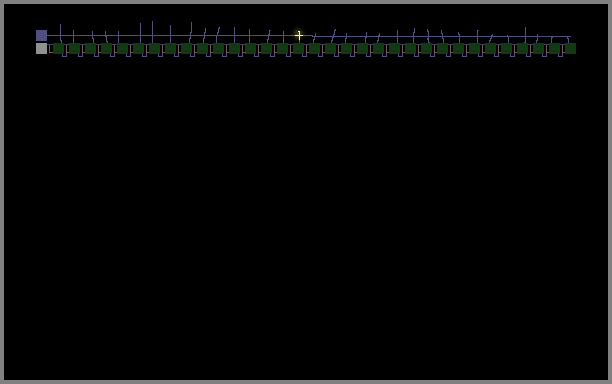Select the fourth green square from the right end
The image size is (612, 384).
coord(522,48)
